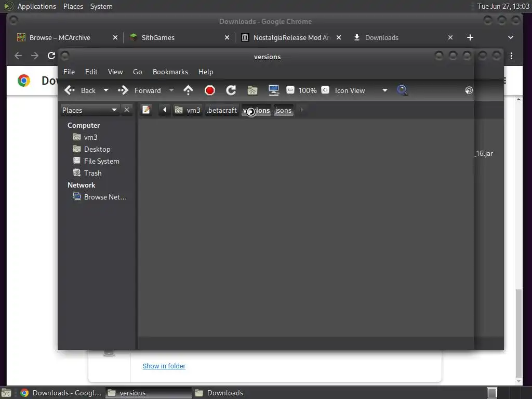Open the Computer toolbar icon
The width and height of the screenshot is (532, 399).
pos(273,90)
